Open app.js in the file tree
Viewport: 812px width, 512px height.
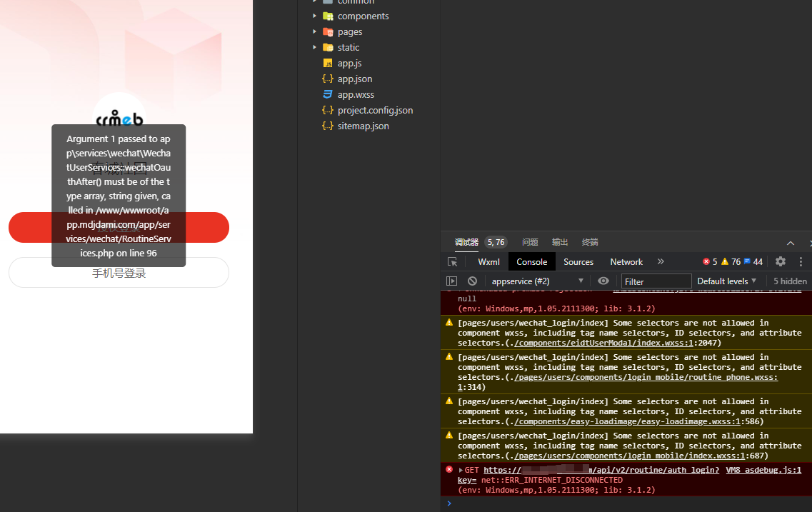349,63
